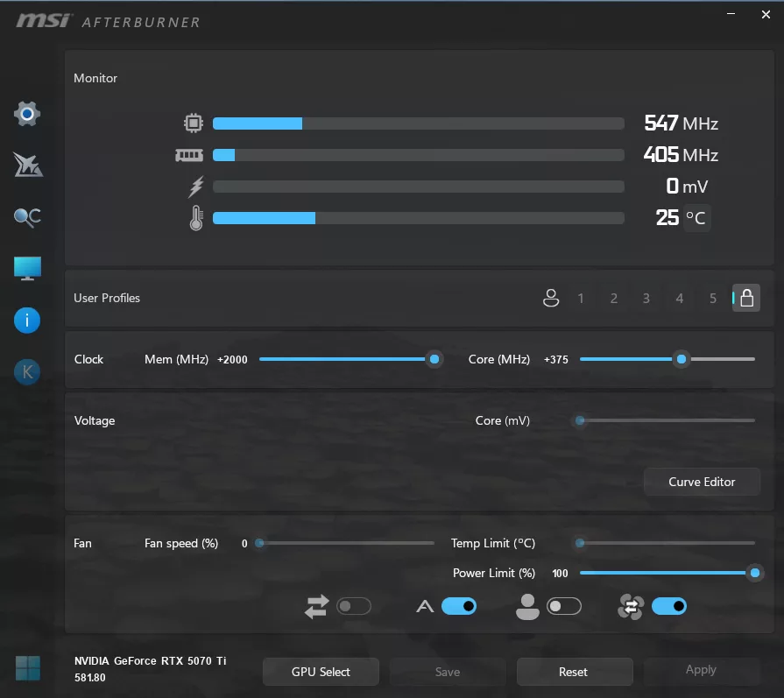Launch Kombustor via the K icon

click(x=26, y=371)
